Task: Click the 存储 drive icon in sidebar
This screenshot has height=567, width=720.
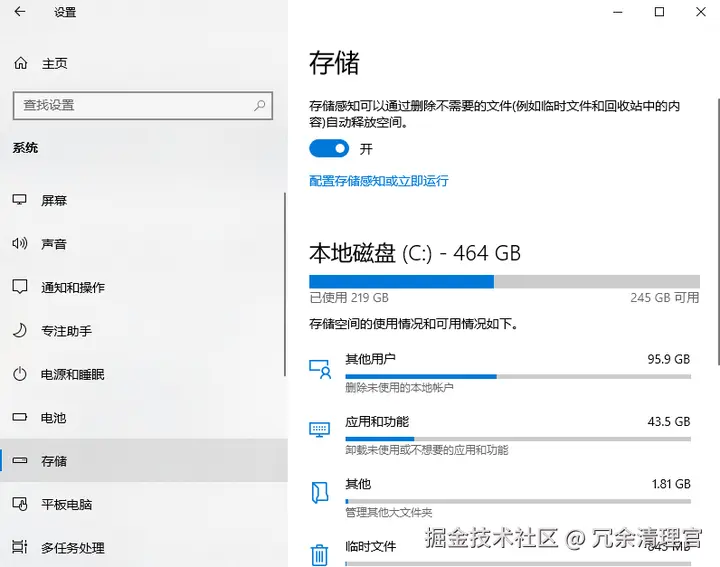Action: 20,460
